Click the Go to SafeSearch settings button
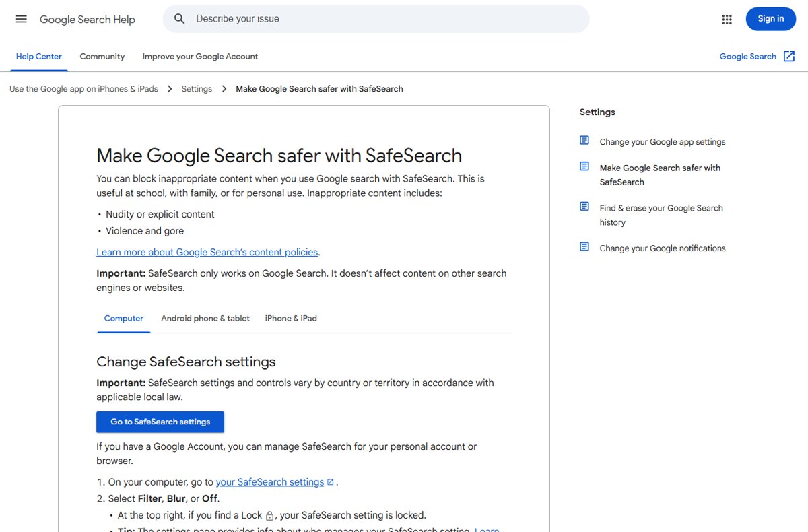808x532 pixels. [160, 422]
